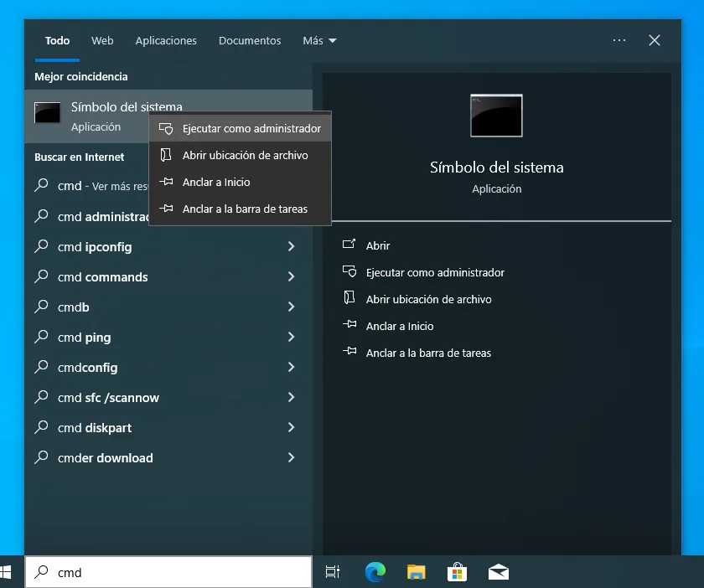Expand the cmd sfc /scannow suggestion arrow
Image resolution: width=704 pixels, height=588 pixels.
click(291, 397)
